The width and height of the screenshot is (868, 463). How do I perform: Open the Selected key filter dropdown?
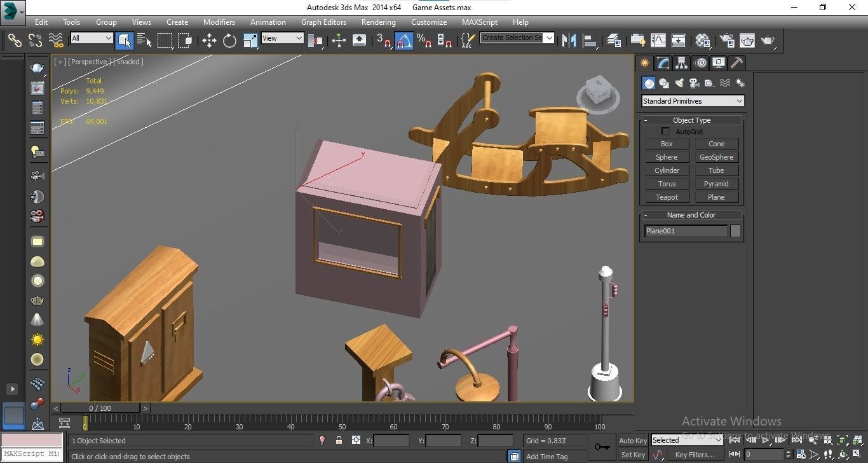[687, 440]
